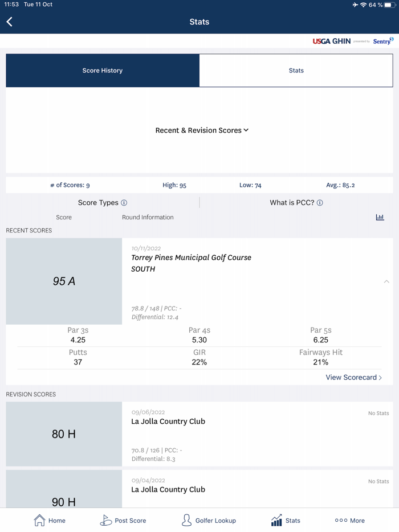Tap the USGA GHIN logo
The height and width of the screenshot is (532, 399).
[x=331, y=41]
